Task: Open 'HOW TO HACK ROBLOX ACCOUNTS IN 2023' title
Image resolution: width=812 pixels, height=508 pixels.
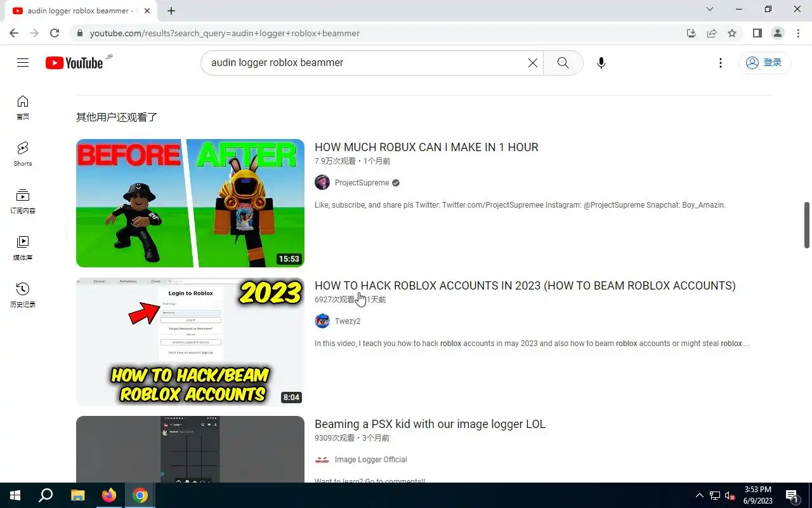Action: (525, 286)
